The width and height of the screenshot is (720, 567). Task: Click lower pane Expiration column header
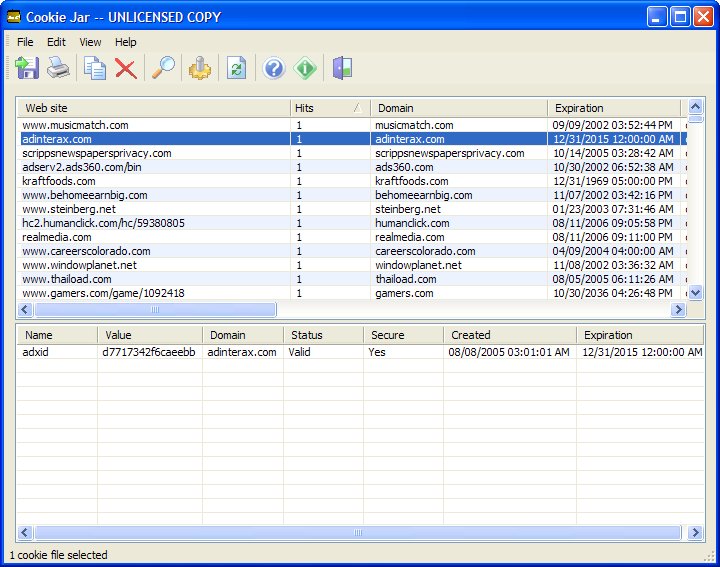point(640,335)
